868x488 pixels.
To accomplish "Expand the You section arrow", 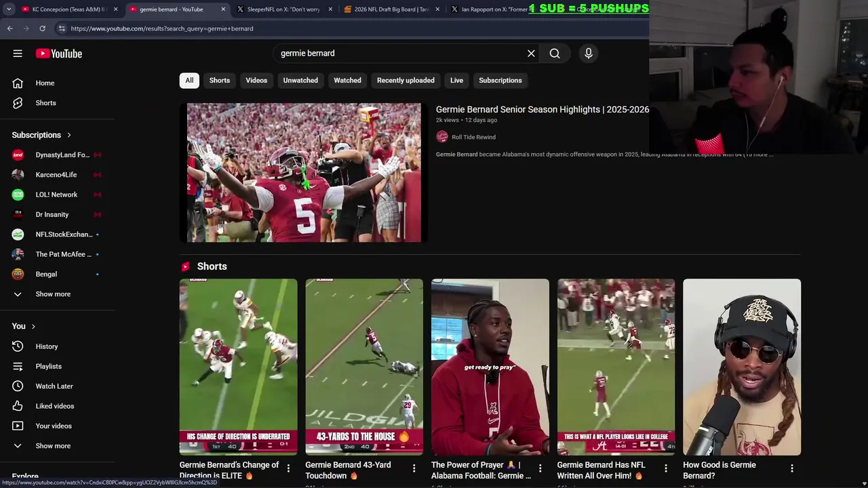I will 33,327.
